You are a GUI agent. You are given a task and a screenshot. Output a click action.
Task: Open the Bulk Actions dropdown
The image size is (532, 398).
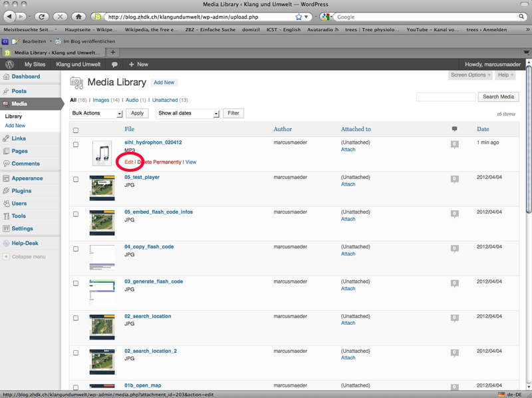point(96,113)
